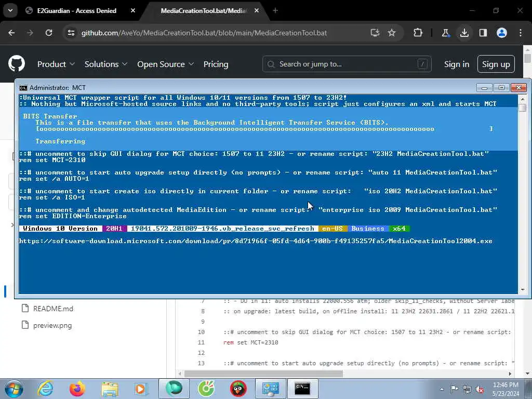Expand the Product menu
The height and width of the screenshot is (399, 532).
[56, 64]
